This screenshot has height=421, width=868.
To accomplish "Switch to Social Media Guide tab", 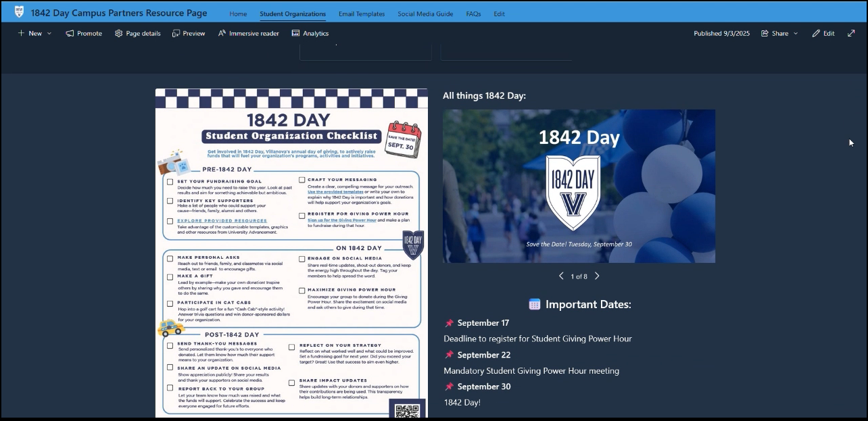I will (x=425, y=14).
